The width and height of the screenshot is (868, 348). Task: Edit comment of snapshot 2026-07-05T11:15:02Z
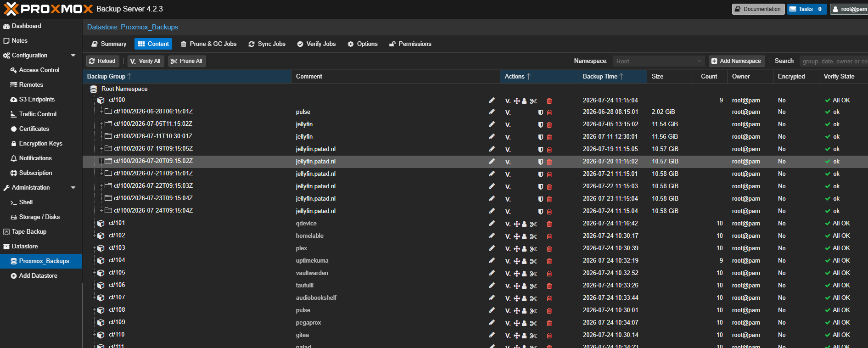click(x=492, y=124)
